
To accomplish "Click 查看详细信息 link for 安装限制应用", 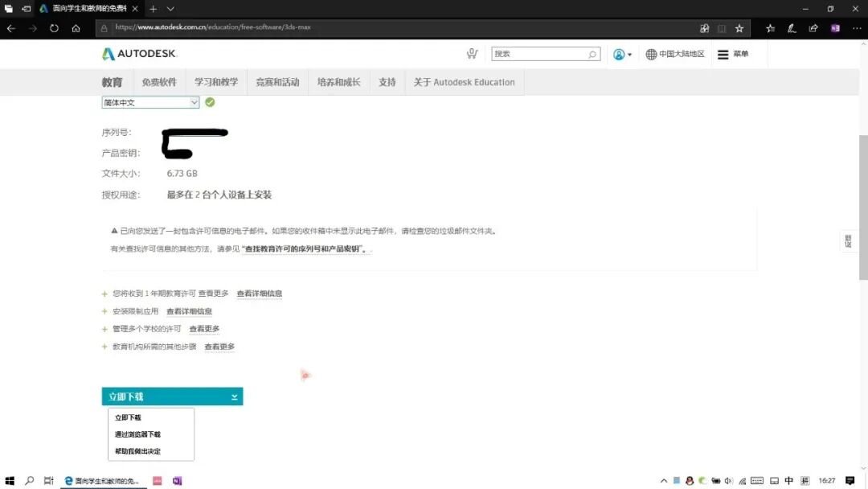I will coord(189,311).
